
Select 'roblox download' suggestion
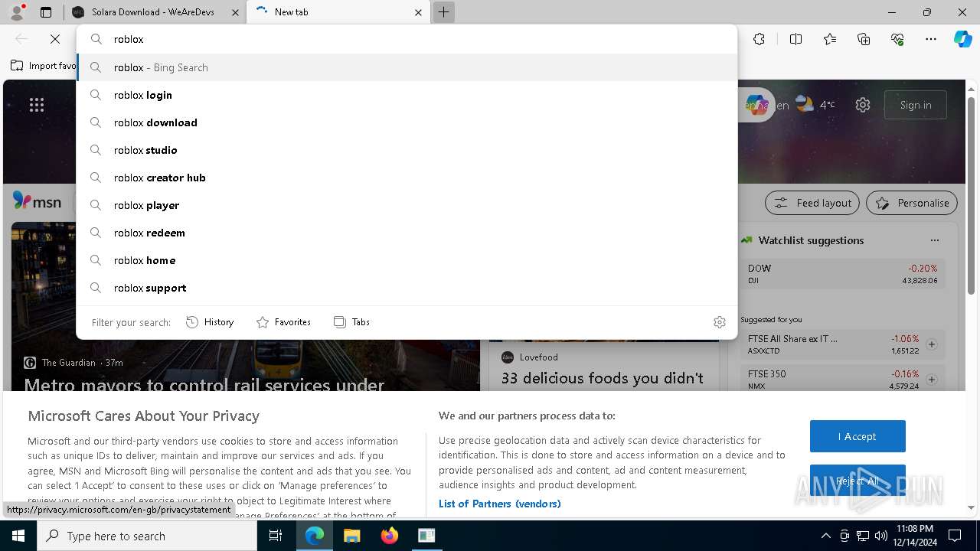(x=407, y=122)
